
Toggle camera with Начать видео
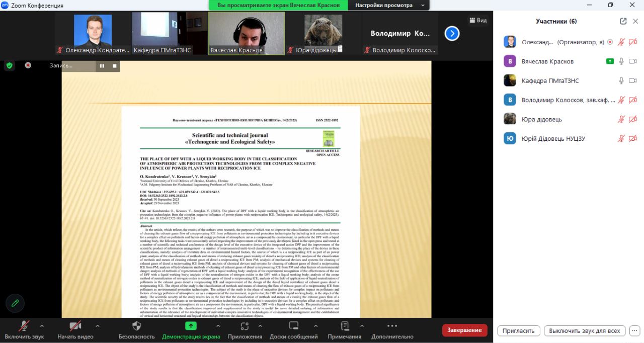tap(75, 326)
